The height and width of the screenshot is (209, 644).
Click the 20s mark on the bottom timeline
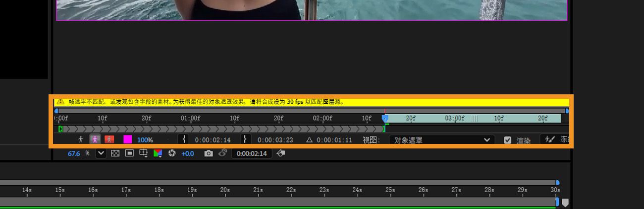coord(225,190)
